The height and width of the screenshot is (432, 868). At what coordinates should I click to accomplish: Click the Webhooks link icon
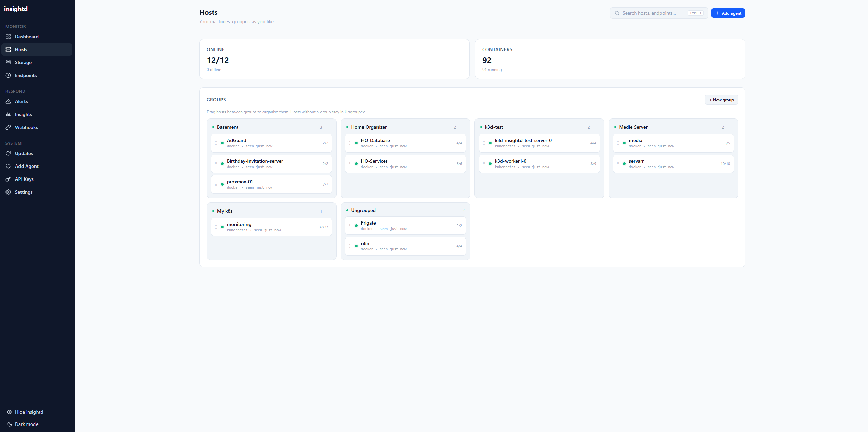point(8,127)
